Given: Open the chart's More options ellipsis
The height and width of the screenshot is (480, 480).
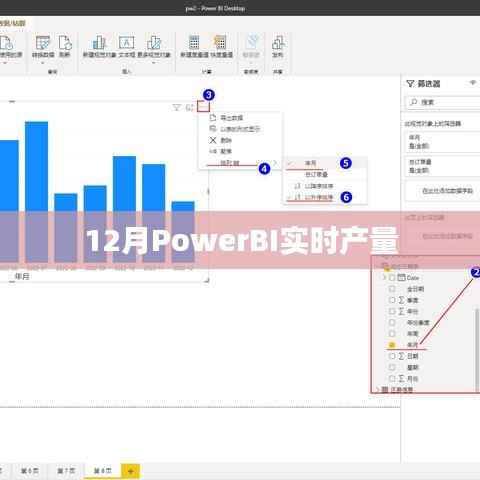Looking at the screenshot, I should pyautogui.click(x=203, y=106).
